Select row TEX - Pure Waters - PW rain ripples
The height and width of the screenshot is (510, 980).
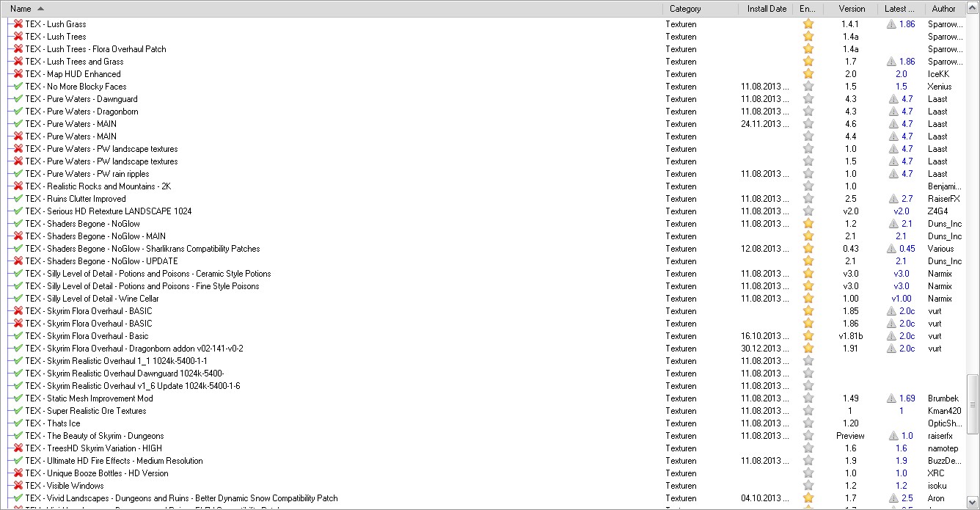pyautogui.click(x=484, y=174)
